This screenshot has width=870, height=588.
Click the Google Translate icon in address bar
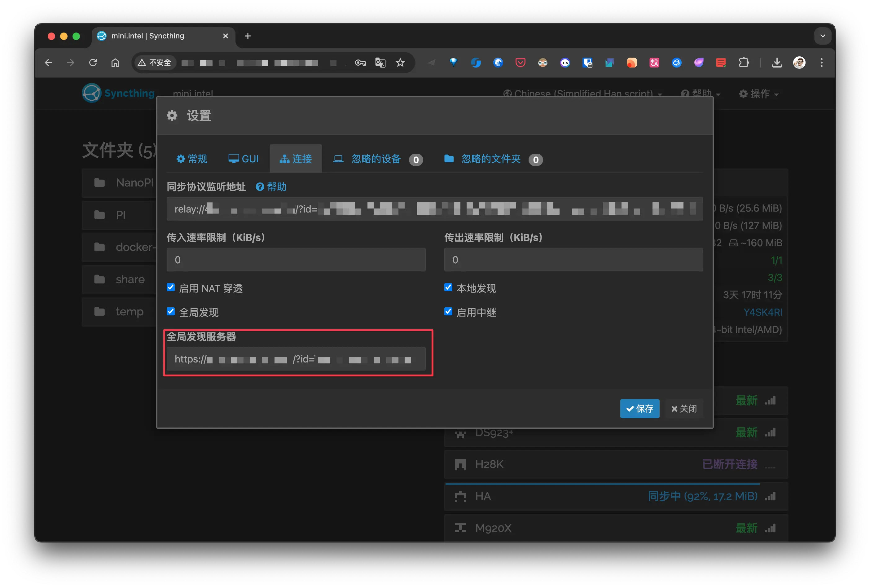pyautogui.click(x=380, y=63)
